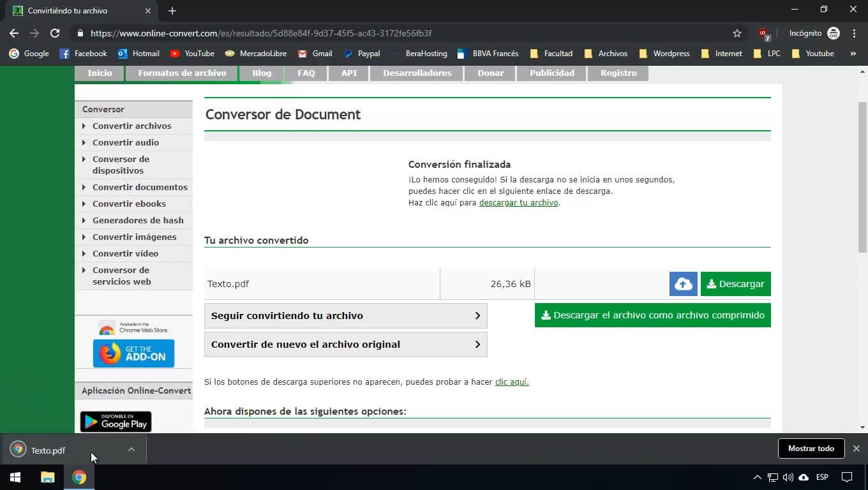Open a new browser tab

pyautogui.click(x=172, y=11)
